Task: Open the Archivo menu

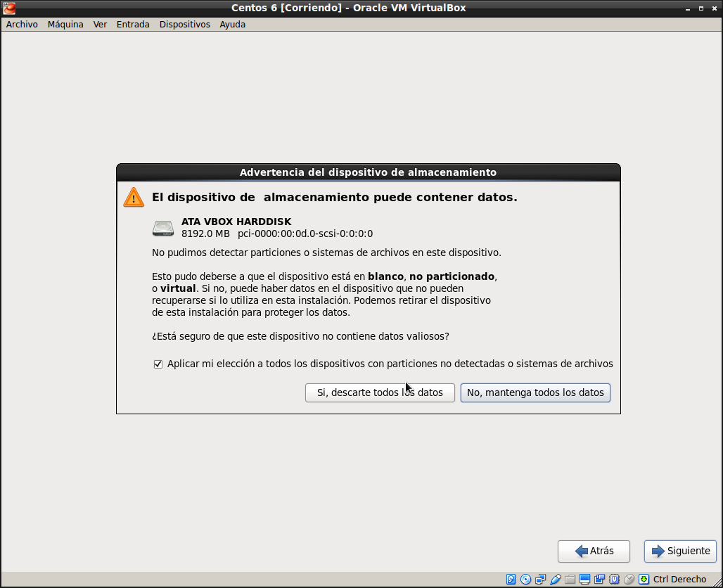Action: point(22,24)
